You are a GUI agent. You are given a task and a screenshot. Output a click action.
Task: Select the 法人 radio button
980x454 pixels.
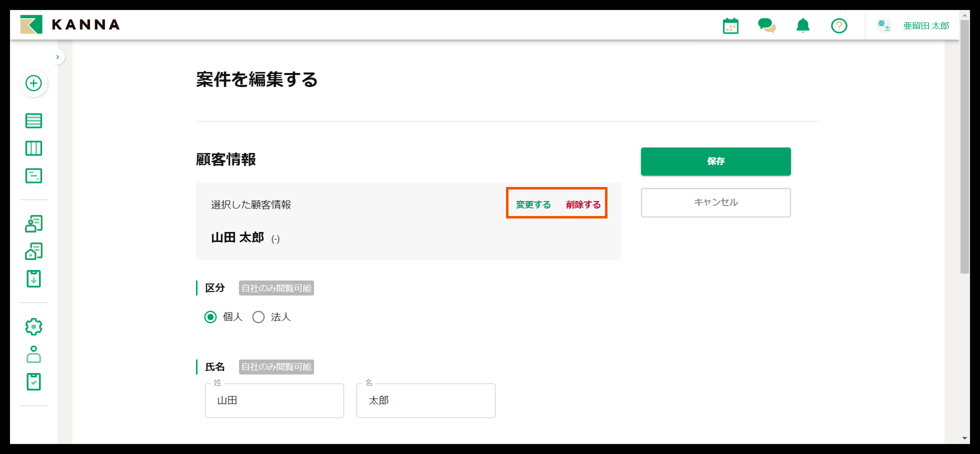coord(258,316)
